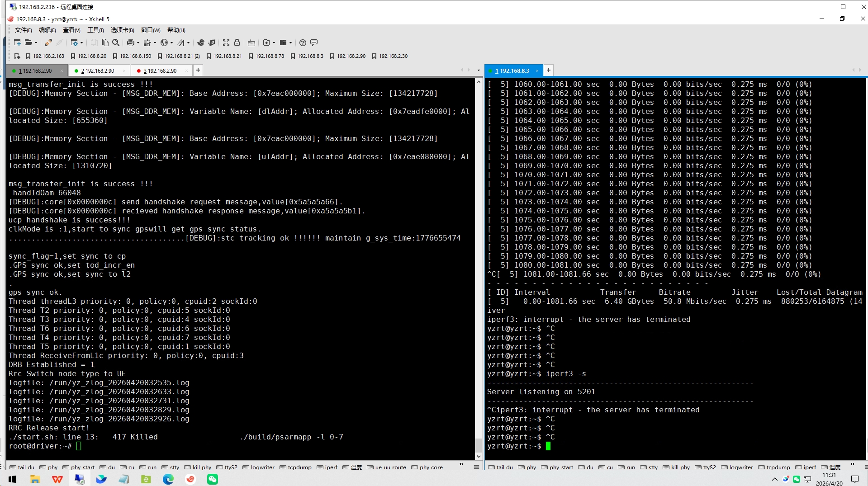868x486 pixels.
Task: Toggle the session lock padlock icon
Action: pos(237,42)
